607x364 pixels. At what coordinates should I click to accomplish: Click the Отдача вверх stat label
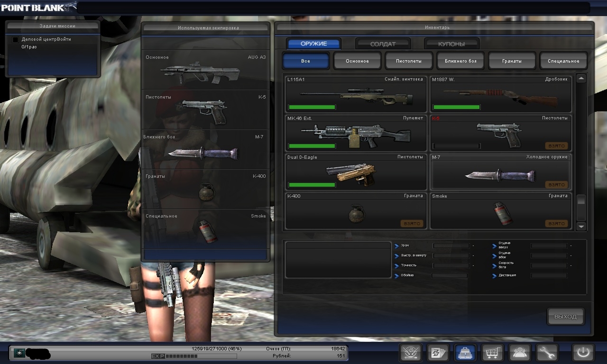click(505, 246)
